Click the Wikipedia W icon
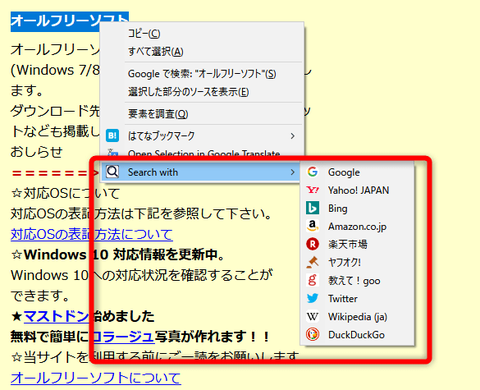The width and height of the screenshot is (480, 390). [312, 316]
